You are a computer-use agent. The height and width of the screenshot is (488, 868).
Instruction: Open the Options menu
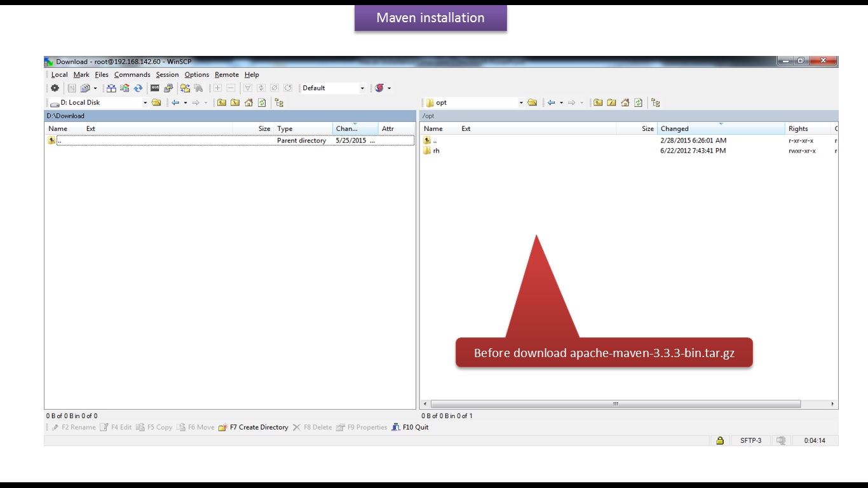(x=197, y=75)
